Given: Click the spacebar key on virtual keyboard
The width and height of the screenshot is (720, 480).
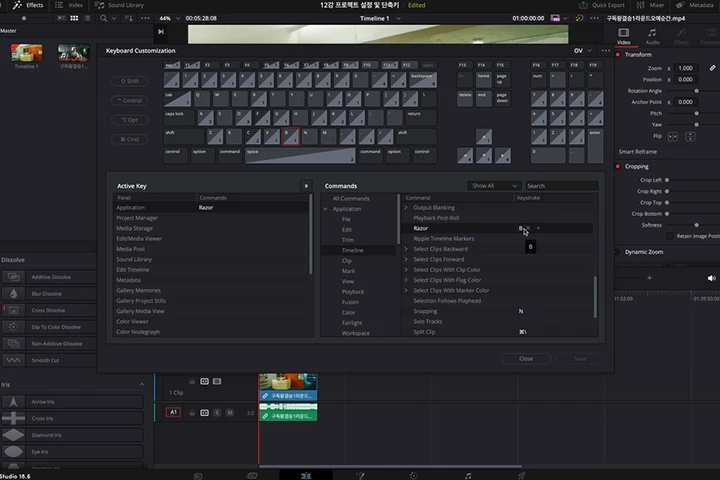Looking at the screenshot, I should 300,155.
